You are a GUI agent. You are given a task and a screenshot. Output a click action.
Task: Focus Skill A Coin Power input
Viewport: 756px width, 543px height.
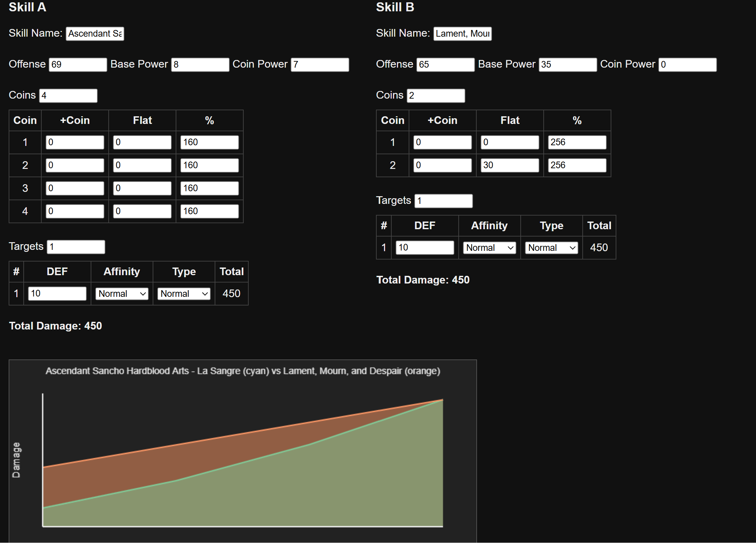(x=319, y=64)
